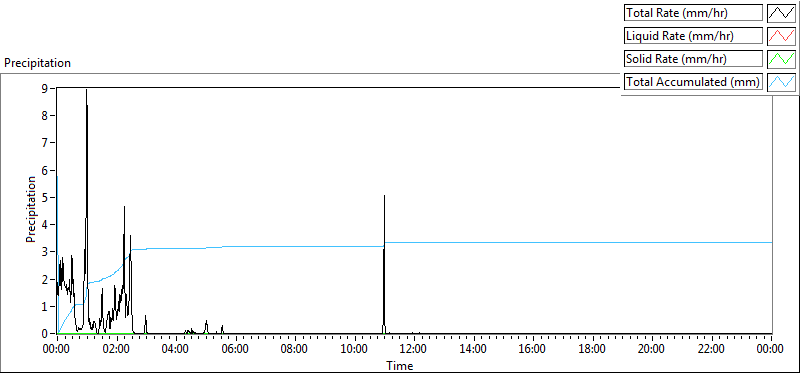Screen dimensions: 800x373
Task: Click the vertical Precipitation y-axis label
Action: click(x=31, y=209)
